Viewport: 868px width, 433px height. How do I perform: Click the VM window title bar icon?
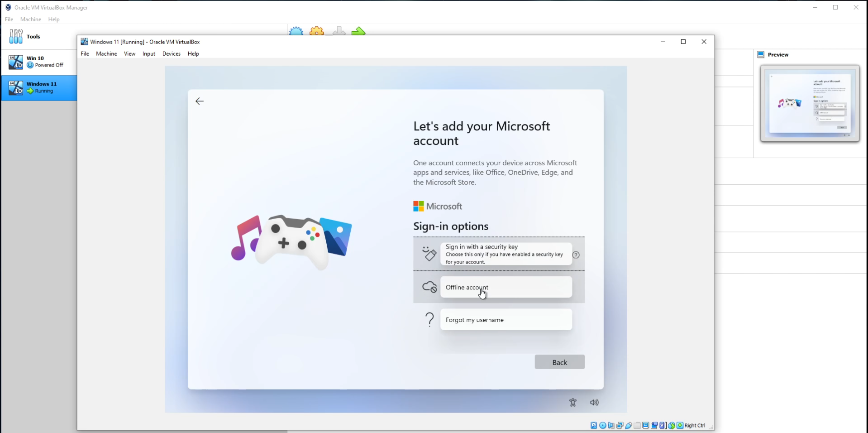84,42
